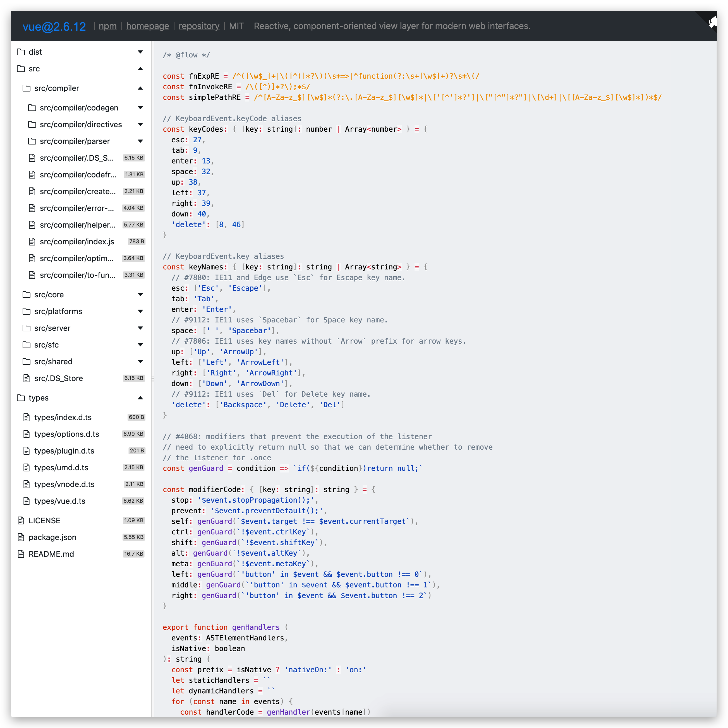The image size is (728, 728).
Task: Click the dist folder icon
Action: tap(21, 52)
